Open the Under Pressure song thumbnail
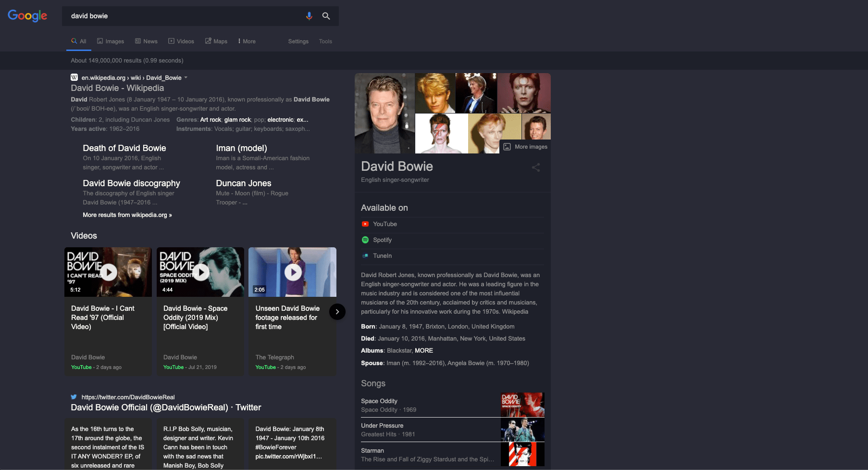868x470 pixels. click(522, 430)
